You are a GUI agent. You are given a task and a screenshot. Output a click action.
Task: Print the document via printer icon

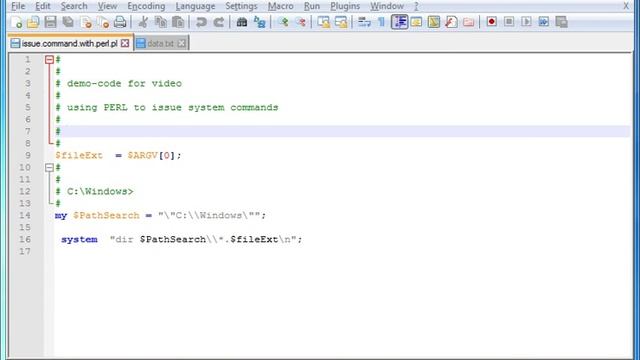pos(120,22)
